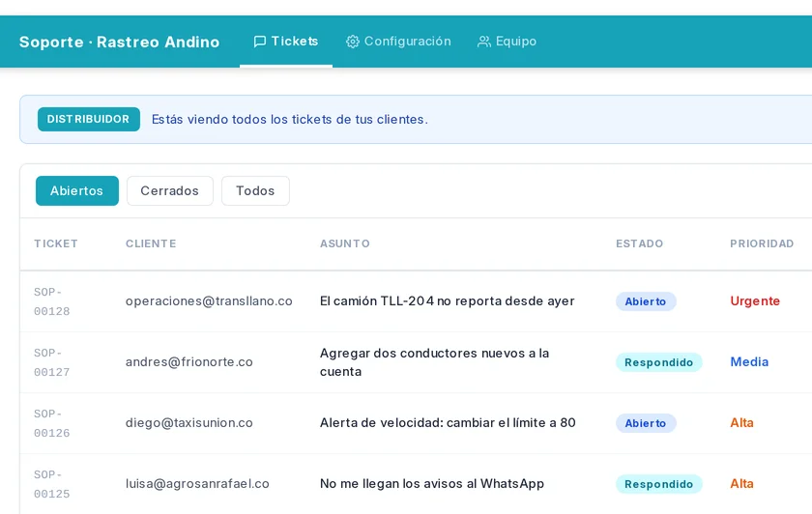The height and width of the screenshot is (514, 812).
Task: Click the CLIENTE column header
Action: pos(151,243)
